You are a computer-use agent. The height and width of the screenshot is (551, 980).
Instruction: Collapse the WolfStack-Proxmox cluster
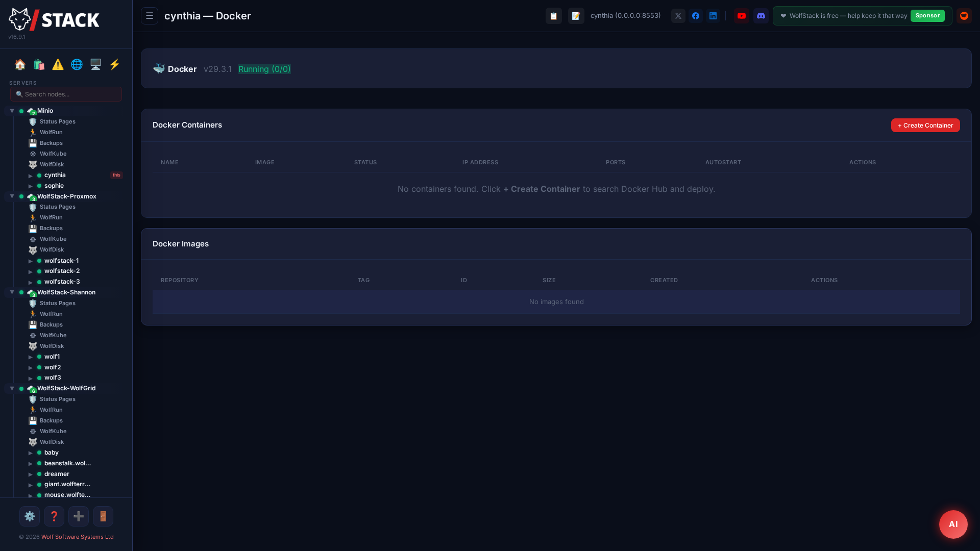point(12,196)
